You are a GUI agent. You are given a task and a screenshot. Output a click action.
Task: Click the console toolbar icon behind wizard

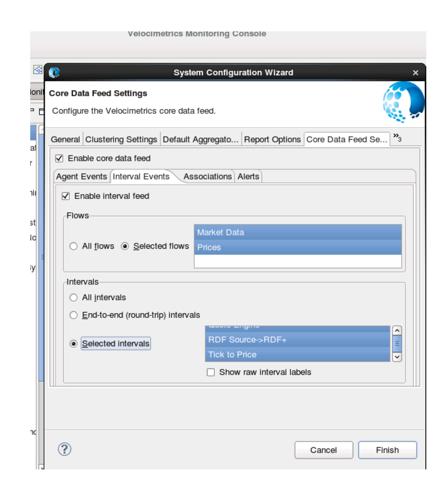click(38, 70)
